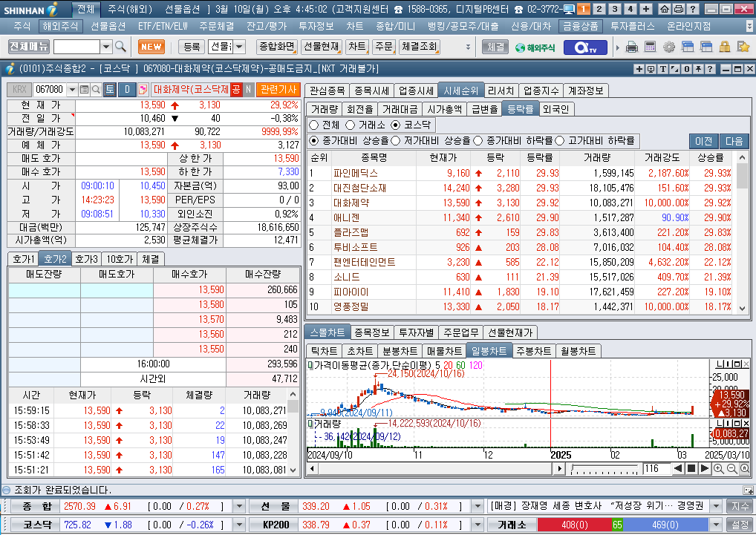756x535 pixels.
Task: Click the padlock lock-screen icon
Action: click(x=724, y=47)
